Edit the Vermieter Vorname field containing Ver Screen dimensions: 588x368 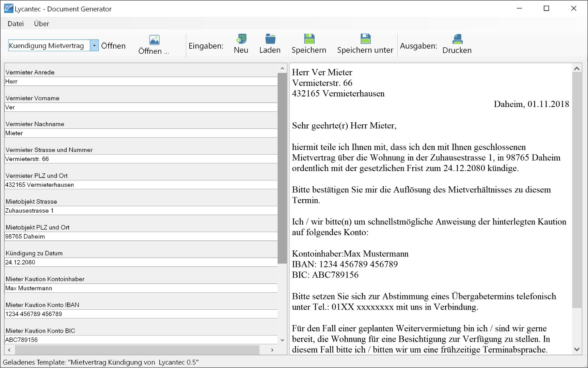tap(141, 107)
